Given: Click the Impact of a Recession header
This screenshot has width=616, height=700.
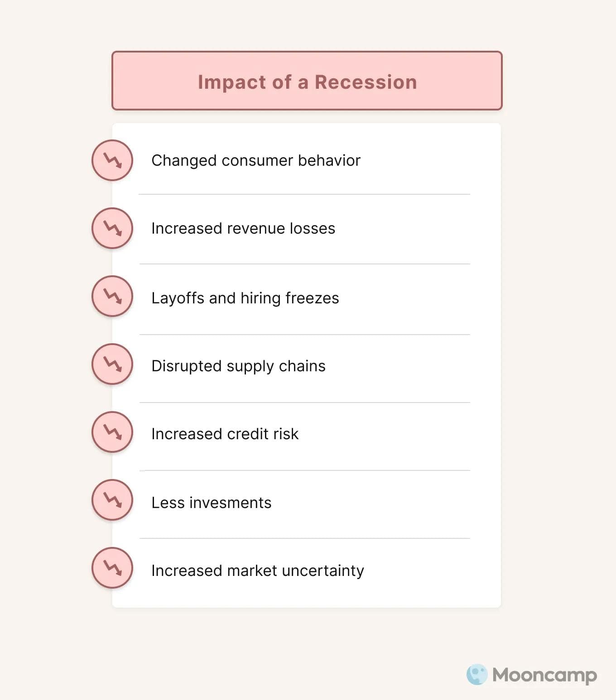Looking at the screenshot, I should 307,82.
